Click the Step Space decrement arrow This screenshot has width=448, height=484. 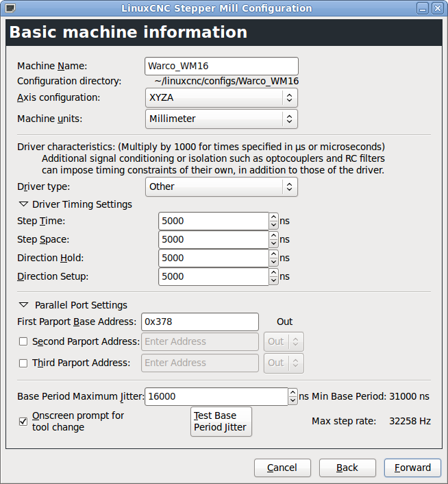[273, 243]
